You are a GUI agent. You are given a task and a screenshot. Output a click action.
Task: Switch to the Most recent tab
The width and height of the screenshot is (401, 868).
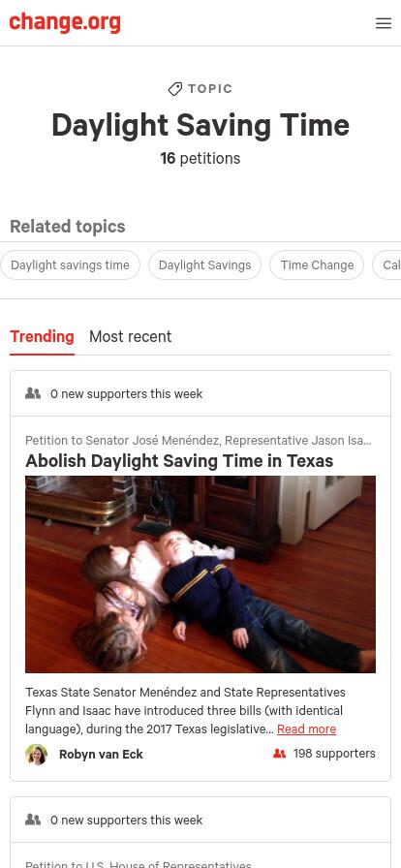(x=130, y=336)
